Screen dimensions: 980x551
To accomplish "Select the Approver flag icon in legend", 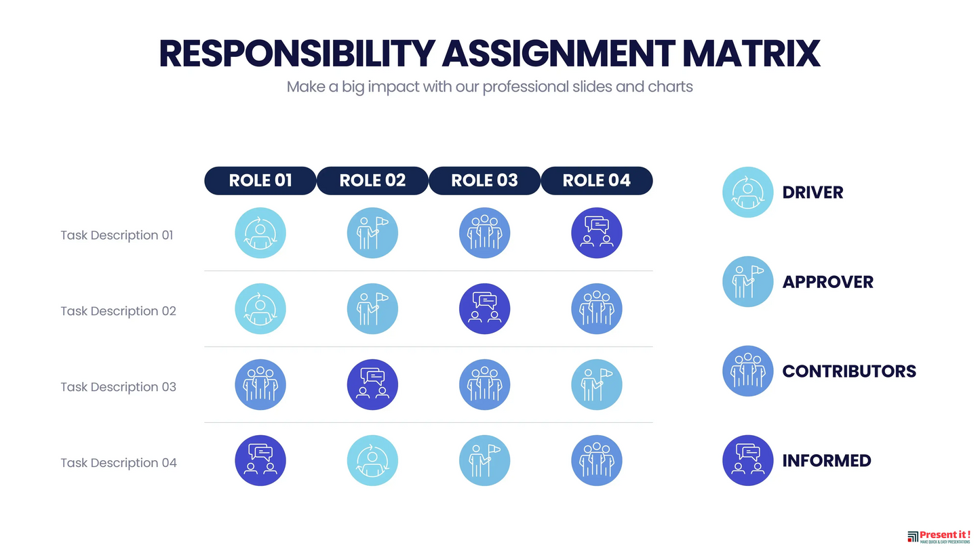I will 747,282.
